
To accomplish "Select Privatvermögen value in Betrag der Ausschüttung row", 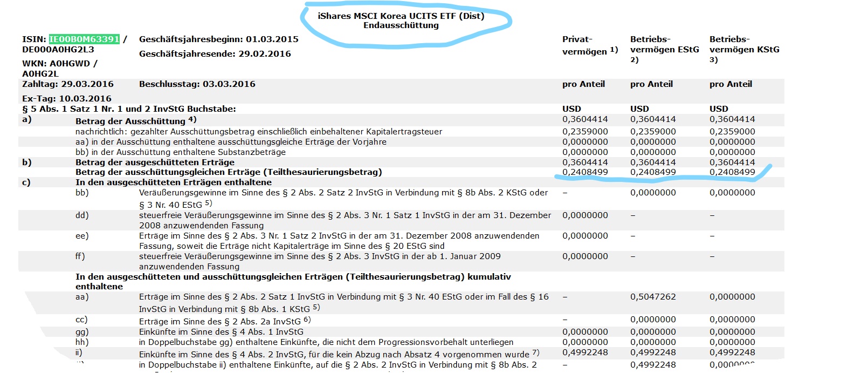I will click(x=585, y=119).
